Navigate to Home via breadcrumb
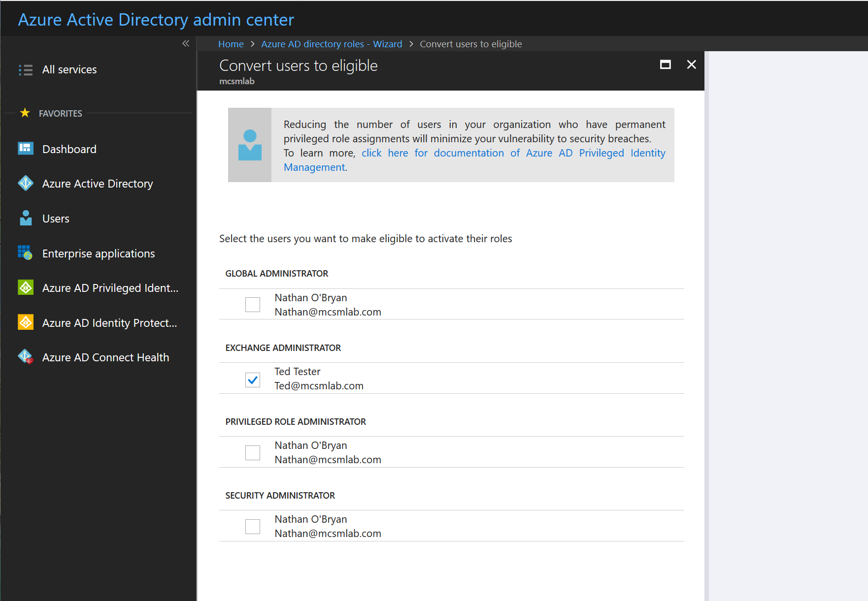 pos(231,44)
